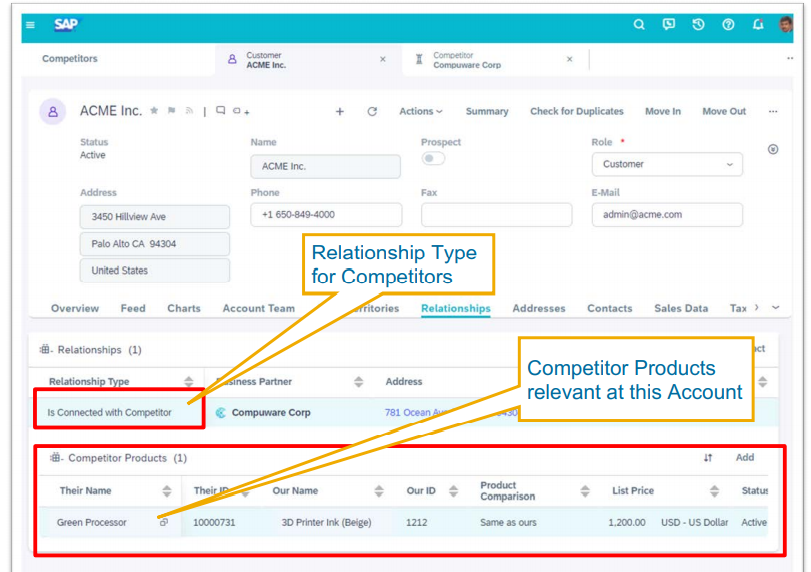Toggle the Prospect switch
Viewport: 811px width, 572px height.
(433, 158)
